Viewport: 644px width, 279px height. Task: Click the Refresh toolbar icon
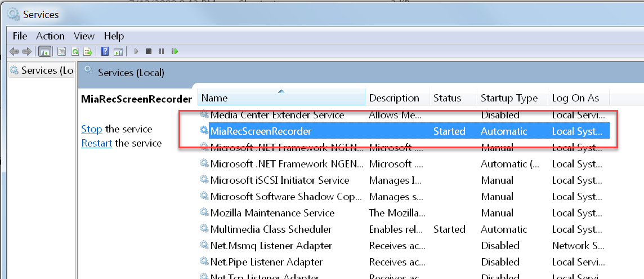[75, 51]
